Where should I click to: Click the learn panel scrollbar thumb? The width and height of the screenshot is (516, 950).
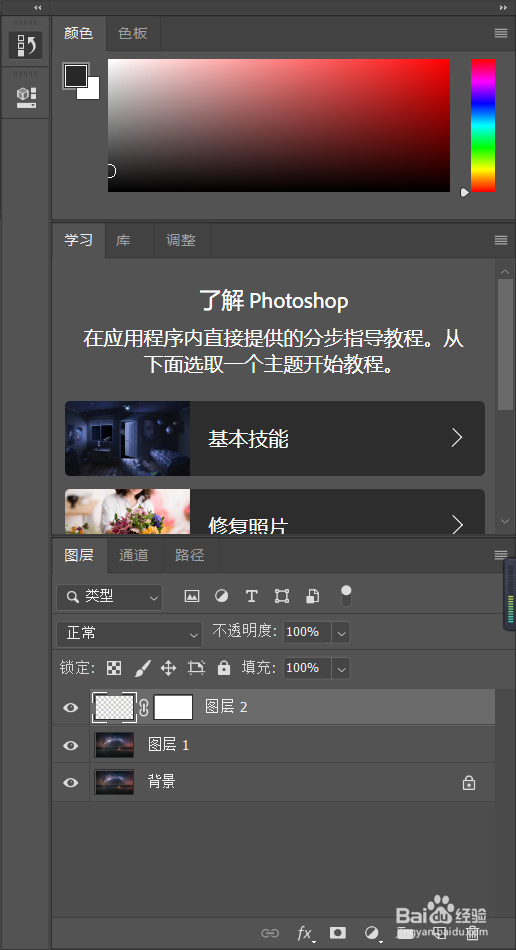(x=505, y=345)
